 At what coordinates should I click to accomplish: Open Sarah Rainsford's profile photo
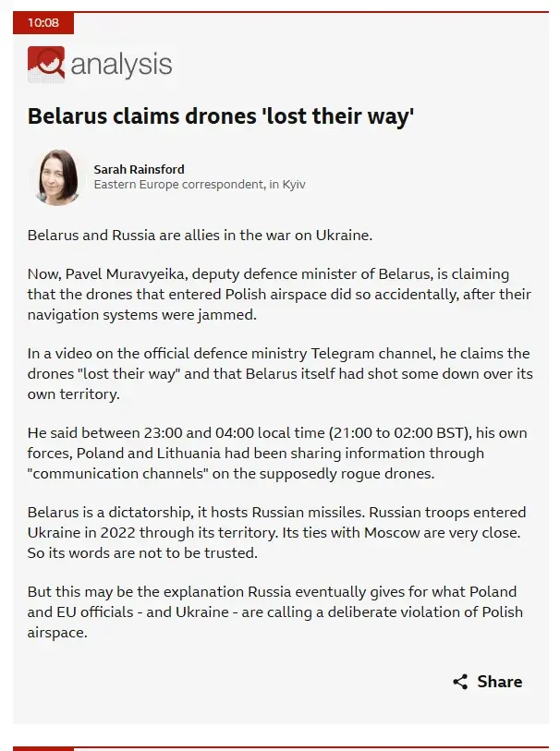[59, 176]
